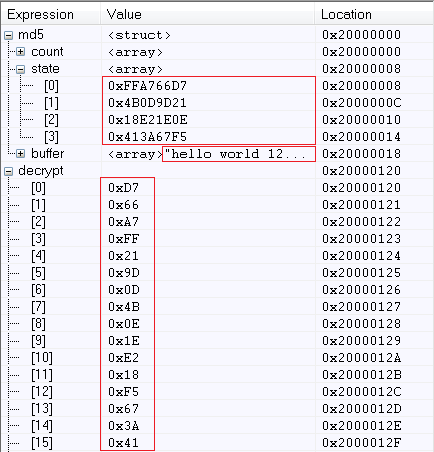This screenshot has width=434, height=452.
Task: Click location 0x2000000C
Action: click(362, 103)
